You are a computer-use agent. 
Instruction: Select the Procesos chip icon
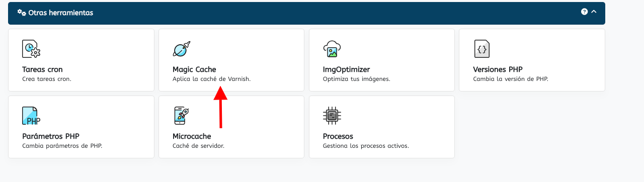tap(332, 116)
